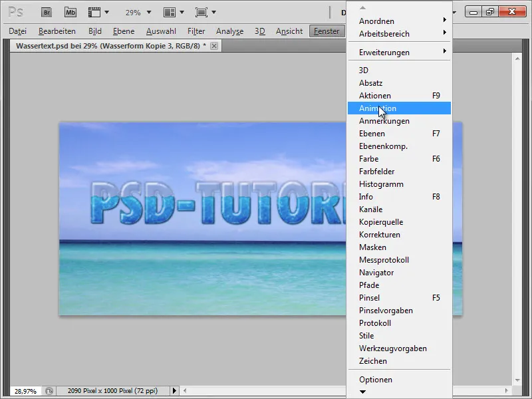
Task: Open the Arbeitsbereich submenu
Action: [x=400, y=34]
